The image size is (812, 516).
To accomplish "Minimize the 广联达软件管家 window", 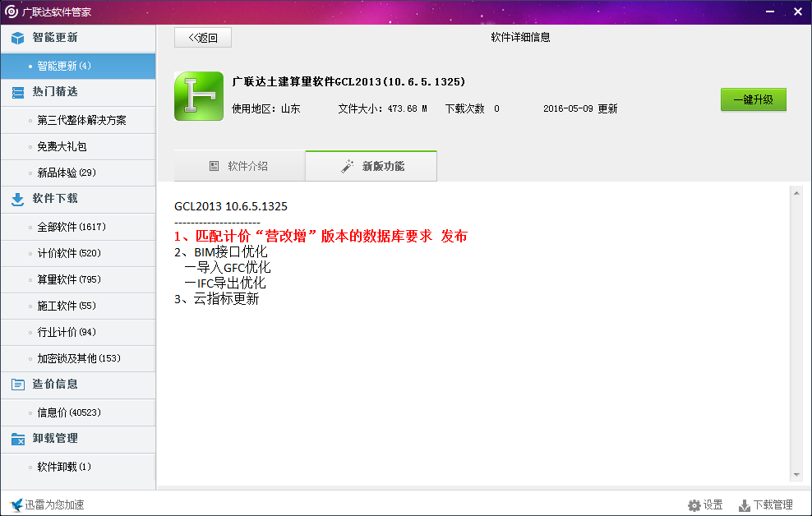I will tap(770, 12).
